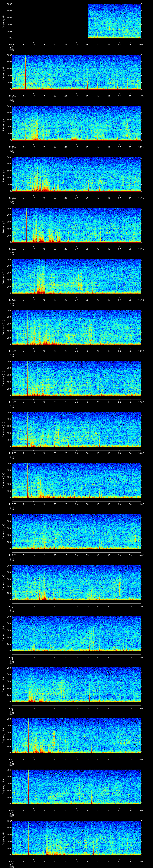153x868 pixels.
Task: Choose the 4:24:00 start time label
Action: [12, 810]
